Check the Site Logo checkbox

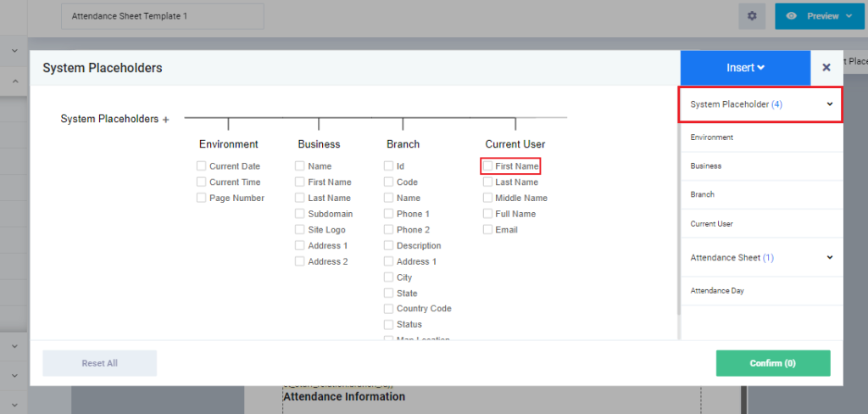coord(299,229)
